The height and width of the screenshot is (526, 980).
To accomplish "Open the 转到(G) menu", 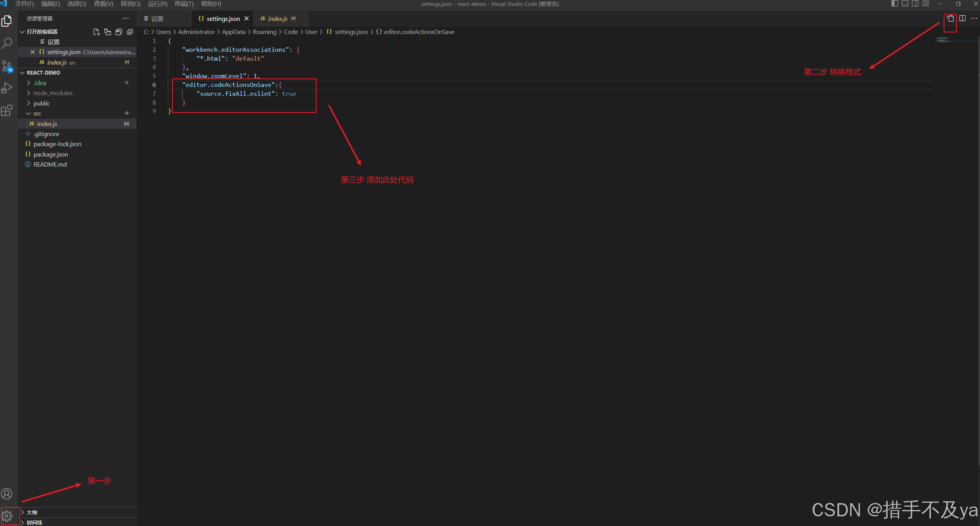I will pos(131,4).
